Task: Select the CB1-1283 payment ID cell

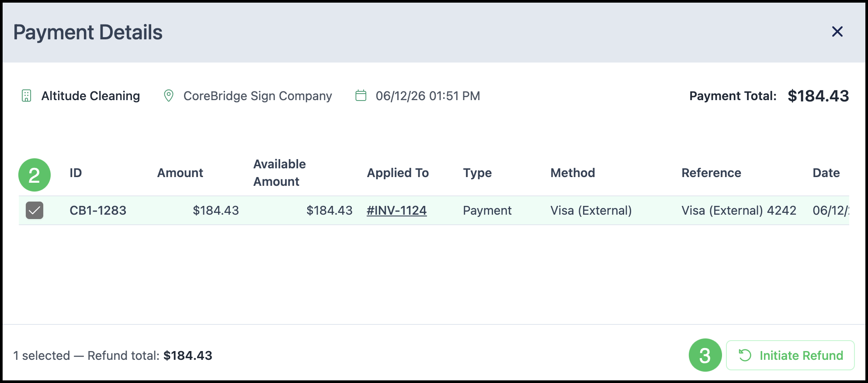Action: 98,210
